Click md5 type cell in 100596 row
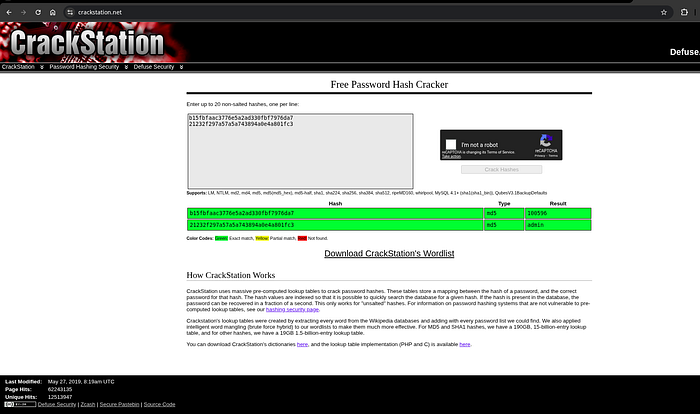Image resolution: width=700 pixels, height=414 pixels. click(504, 213)
